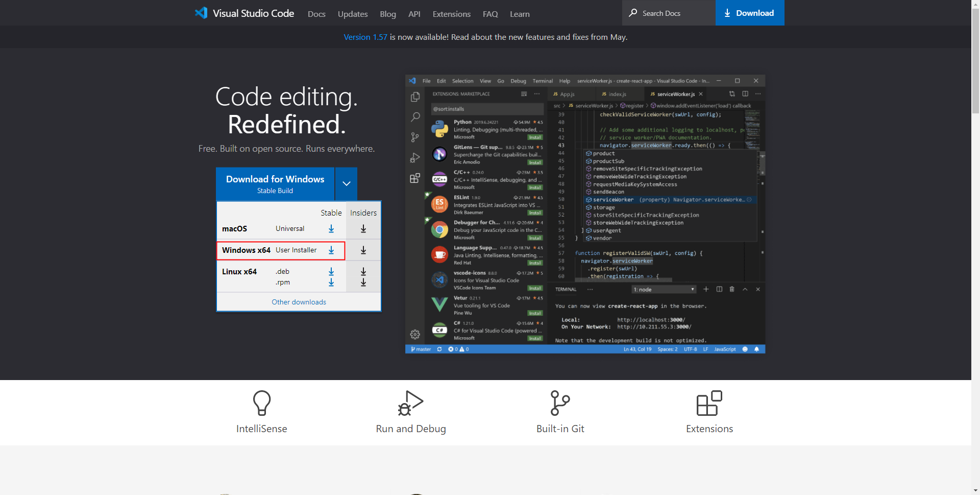Download Linux .rpm Insiders package
Image resolution: width=980 pixels, height=495 pixels.
(363, 282)
